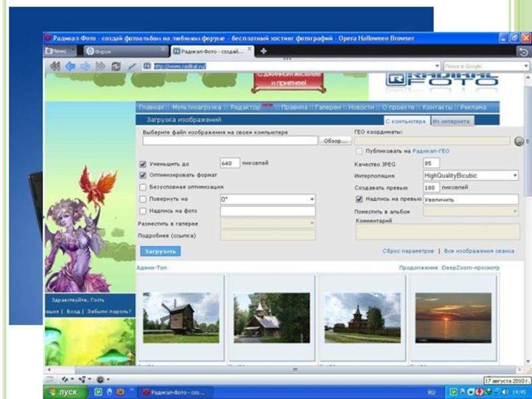Click the Пуск start button
The width and height of the screenshot is (532, 399).
click(64, 392)
